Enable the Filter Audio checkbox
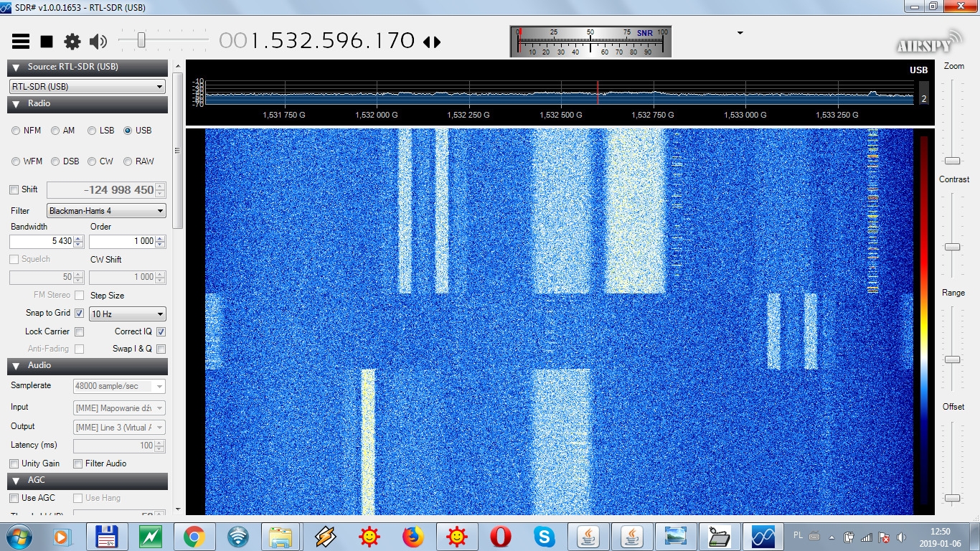The width and height of the screenshot is (980, 551). coord(78,464)
